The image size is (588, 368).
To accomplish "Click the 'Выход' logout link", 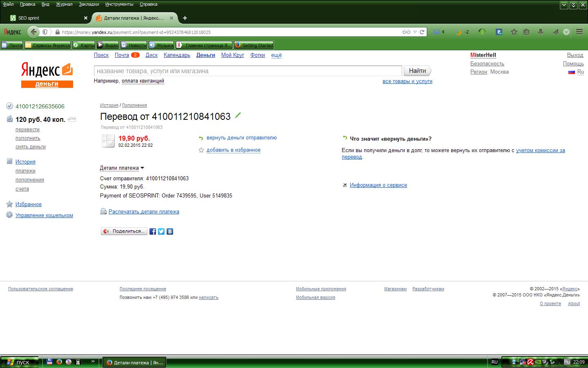I will tap(575, 55).
